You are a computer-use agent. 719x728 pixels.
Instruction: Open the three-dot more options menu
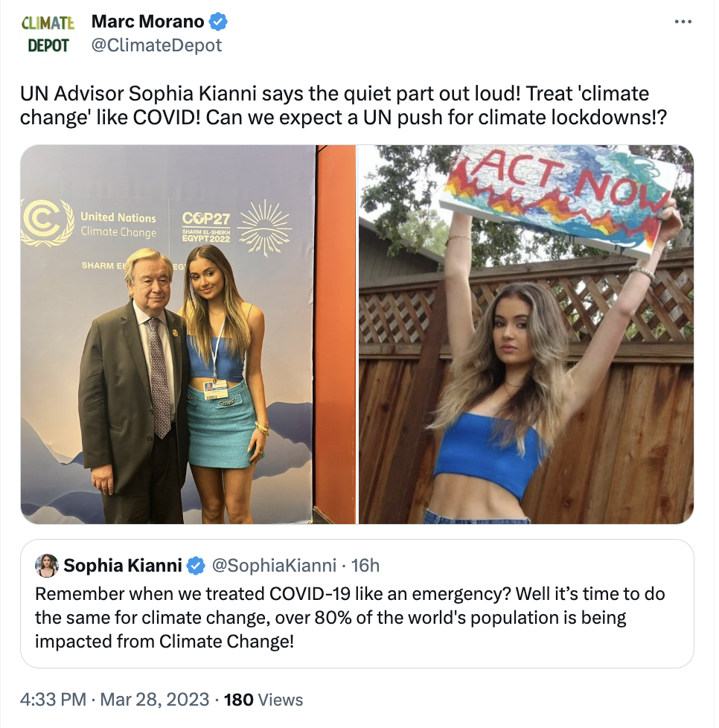coord(683,22)
